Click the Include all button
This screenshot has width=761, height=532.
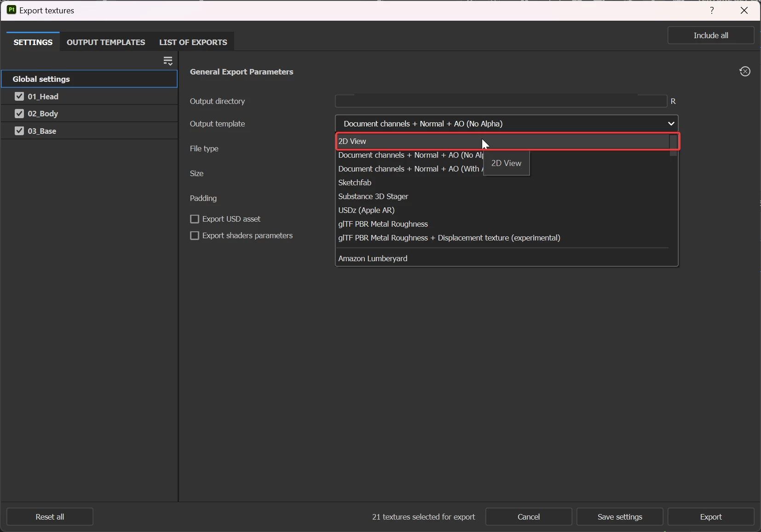point(711,35)
